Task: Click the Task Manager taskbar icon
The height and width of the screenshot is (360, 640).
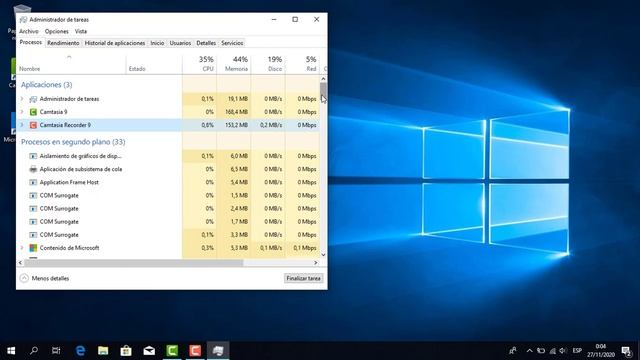Action: (218, 351)
